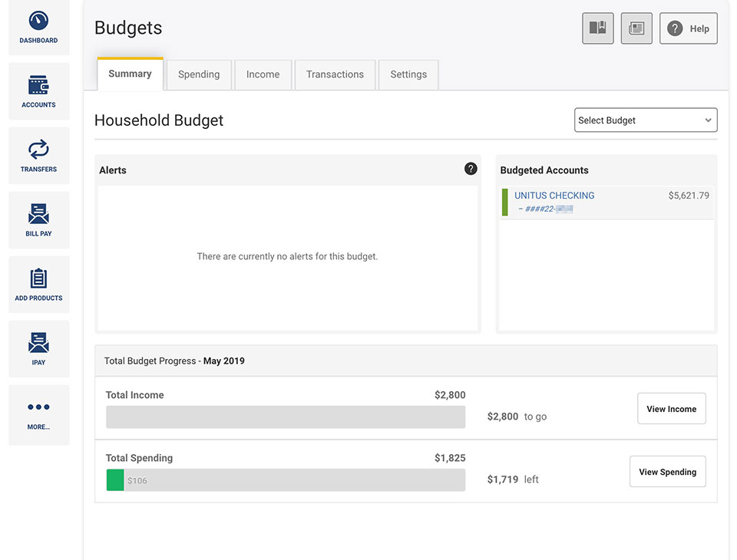Open the Transactions tab

tap(335, 74)
